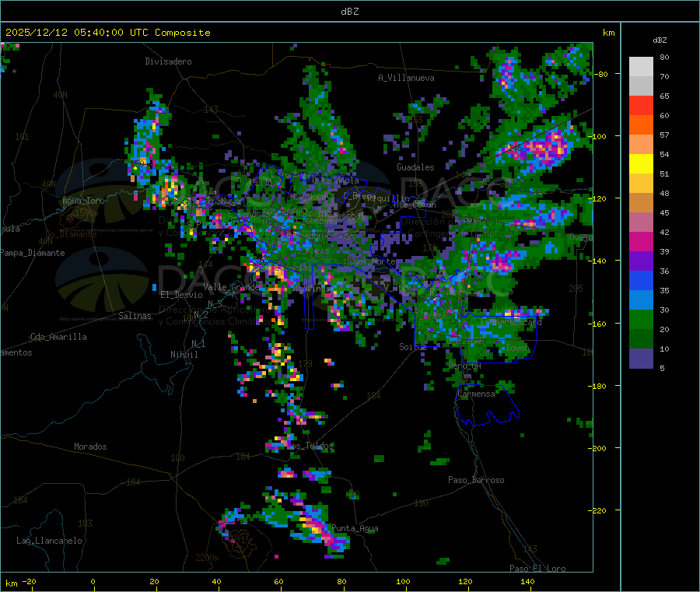The width and height of the screenshot is (700, 592).
Task: Select the A_Villanueva map label
Action: 406,78
